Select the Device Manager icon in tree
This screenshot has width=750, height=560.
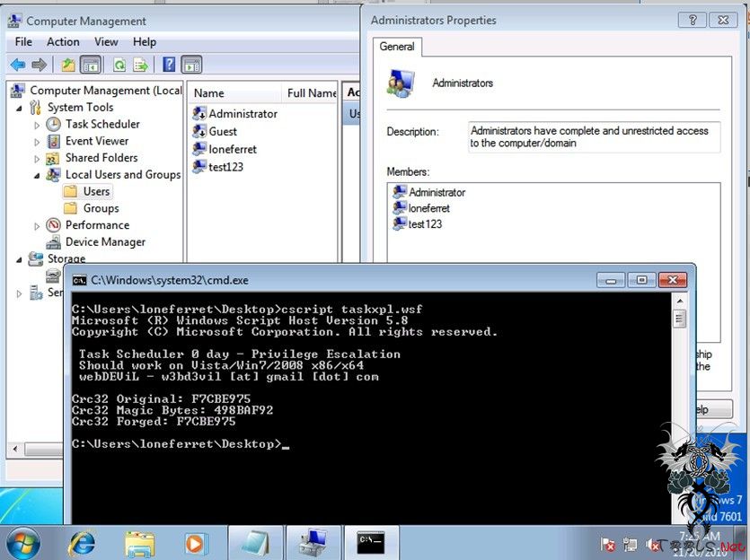coord(53,242)
